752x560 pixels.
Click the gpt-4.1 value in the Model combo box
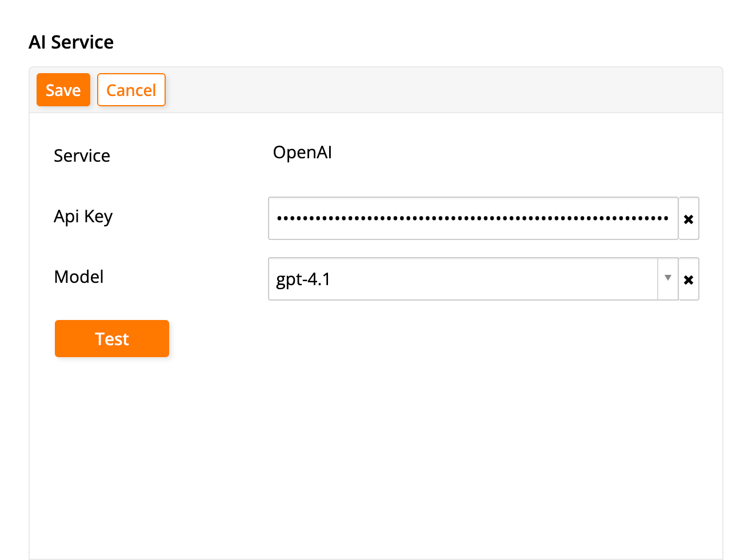click(x=303, y=279)
